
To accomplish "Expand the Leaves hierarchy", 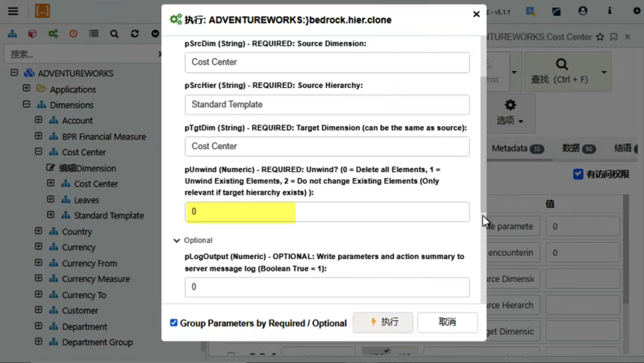I will coord(51,199).
